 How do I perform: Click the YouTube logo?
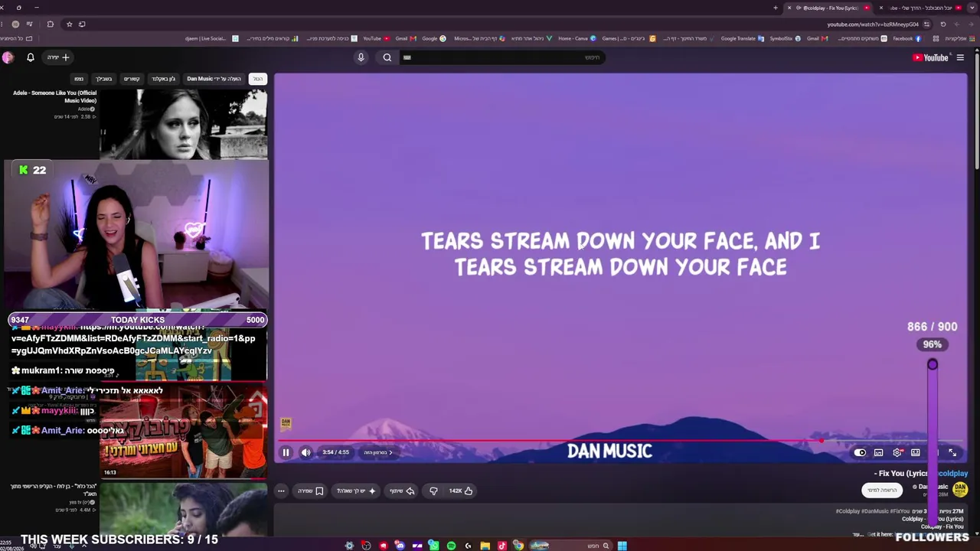click(x=930, y=57)
